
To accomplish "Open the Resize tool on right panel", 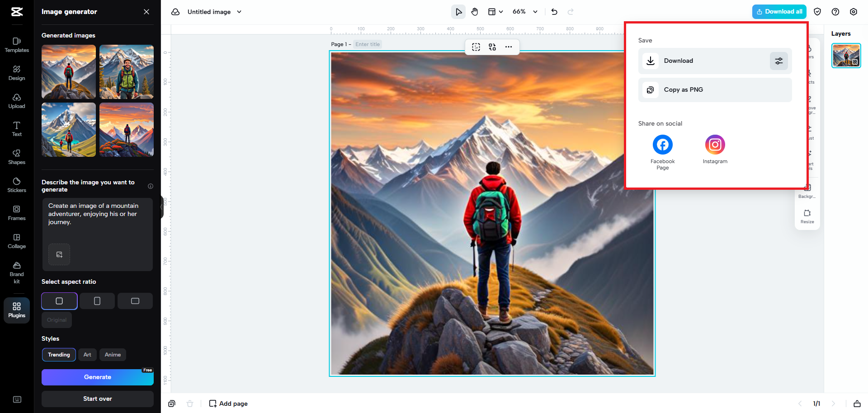I will pos(807,216).
